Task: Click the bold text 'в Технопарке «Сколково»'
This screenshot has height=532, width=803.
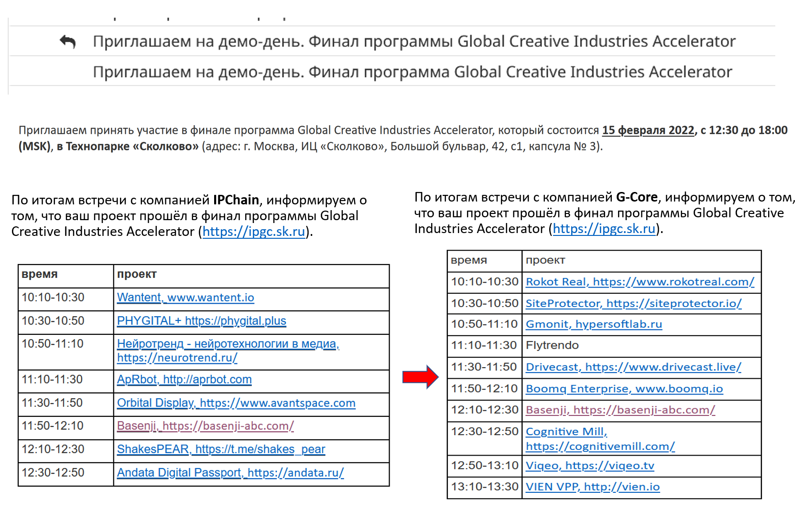Action: (x=128, y=147)
